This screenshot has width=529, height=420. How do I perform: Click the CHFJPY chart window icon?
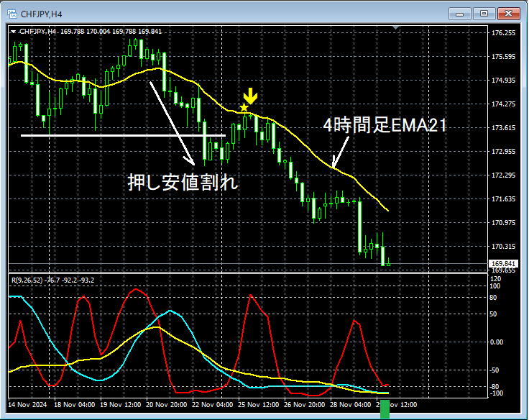click(x=12, y=14)
